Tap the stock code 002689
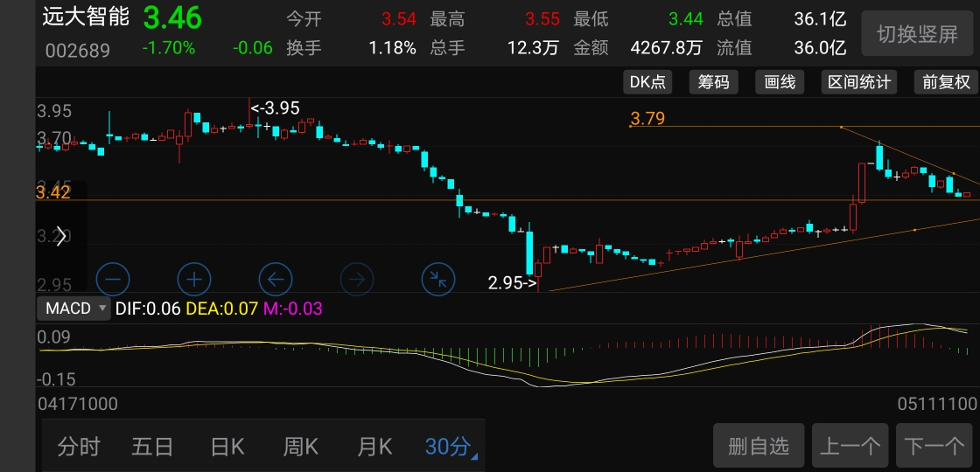The width and height of the screenshot is (980, 472). point(78,51)
